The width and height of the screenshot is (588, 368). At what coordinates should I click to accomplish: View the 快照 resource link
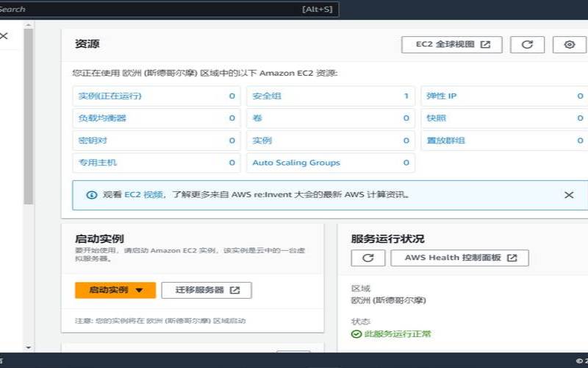(x=436, y=118)
